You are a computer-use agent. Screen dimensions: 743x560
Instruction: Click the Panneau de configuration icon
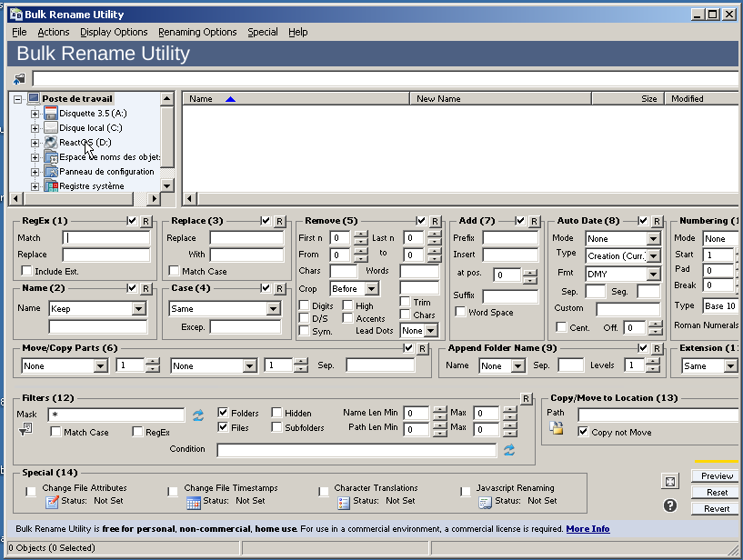click(51, 172)
